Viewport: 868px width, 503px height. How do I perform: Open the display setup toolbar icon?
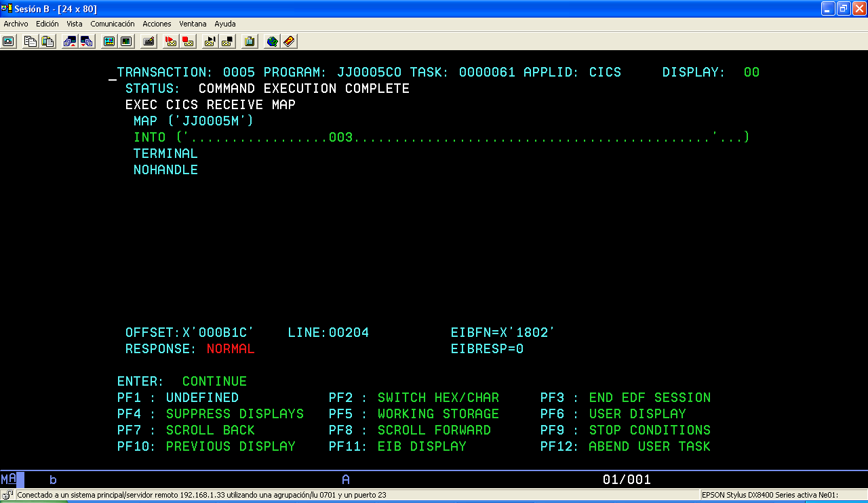coord(126,41)
